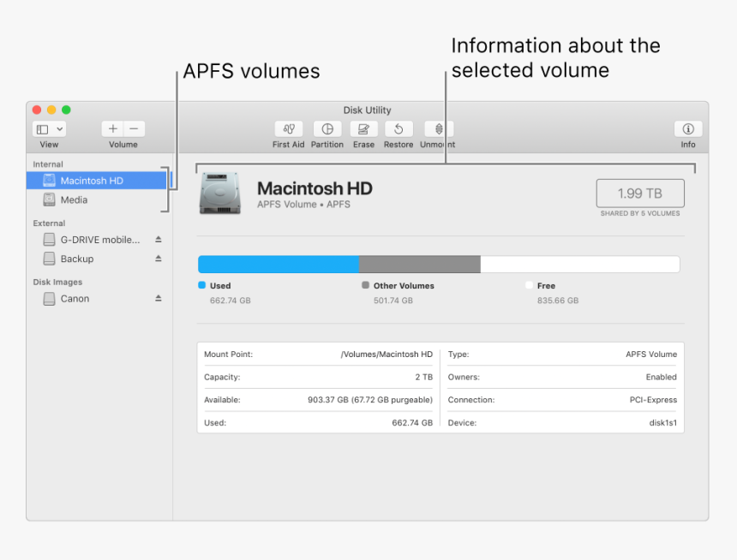The height and width of the screenshot is (560, 737).
Task: Click the Disk Images section header
Action: point(57,282)
